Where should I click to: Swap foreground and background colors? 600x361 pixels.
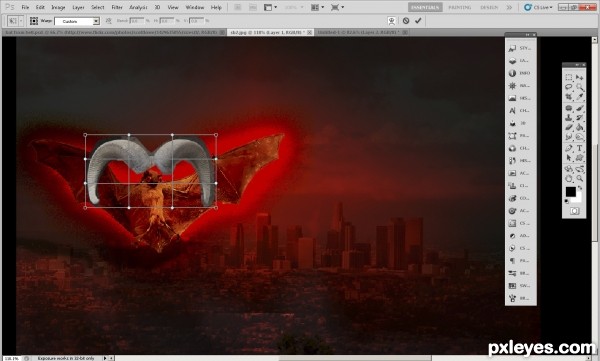point(580,188)
